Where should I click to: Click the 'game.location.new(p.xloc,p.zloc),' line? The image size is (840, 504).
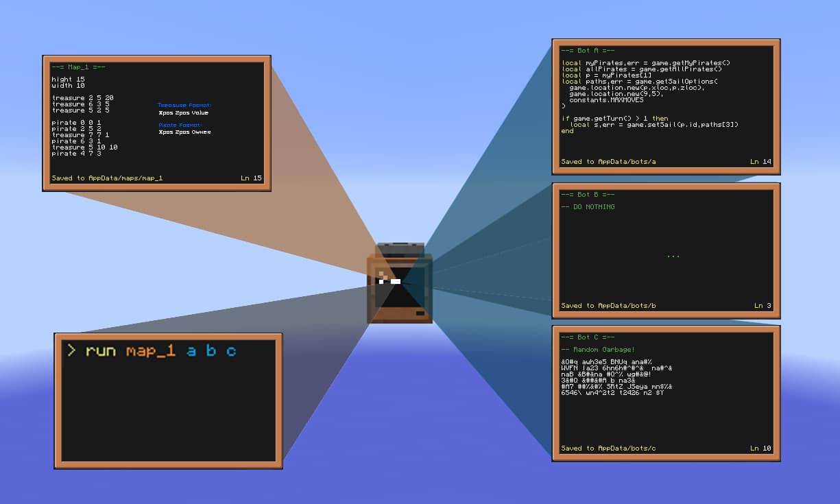[x=636, y=88]
